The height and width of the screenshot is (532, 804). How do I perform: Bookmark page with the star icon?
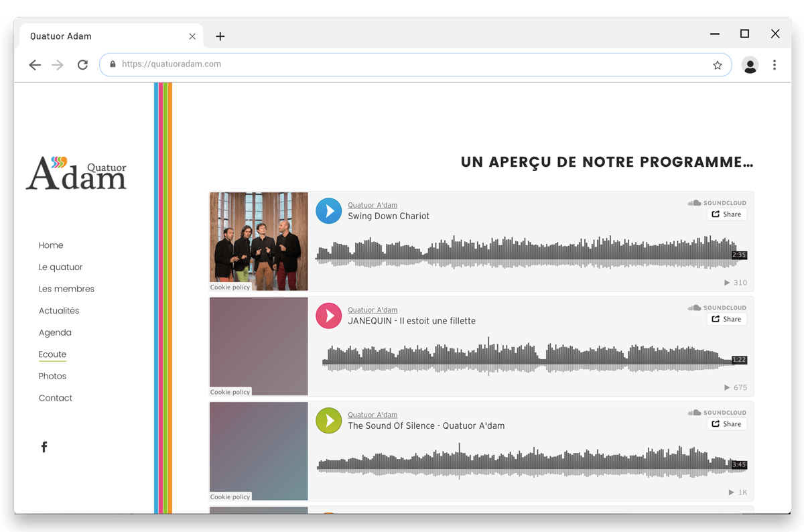717,65
